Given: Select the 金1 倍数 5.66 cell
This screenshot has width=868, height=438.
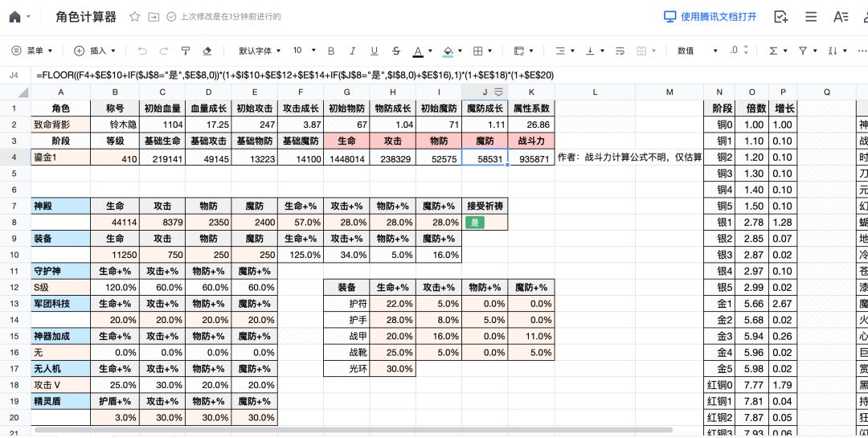Looking at the screenshot, I should coord(751,304).
